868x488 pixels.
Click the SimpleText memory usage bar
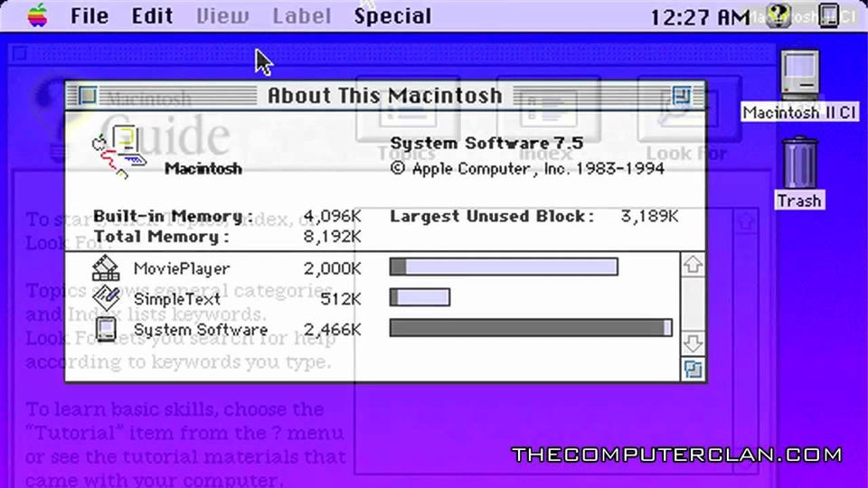pos(420,297)
